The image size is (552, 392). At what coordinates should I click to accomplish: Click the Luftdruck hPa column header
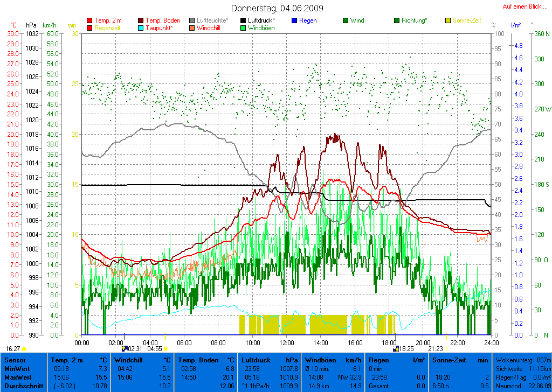point(270,359)
